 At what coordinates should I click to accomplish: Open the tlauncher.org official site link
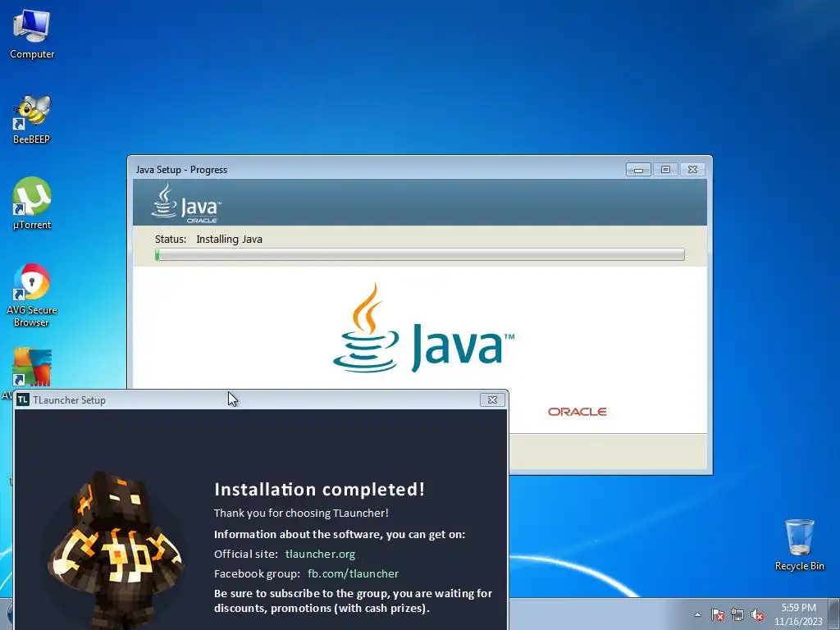click(320, 554)
